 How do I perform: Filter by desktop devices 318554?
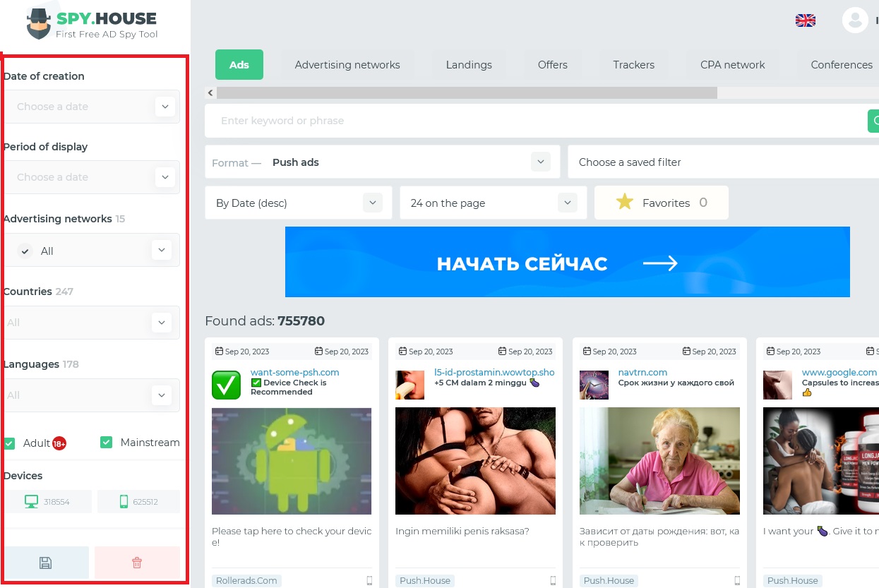pyautogui.click(x=48, y=502)
